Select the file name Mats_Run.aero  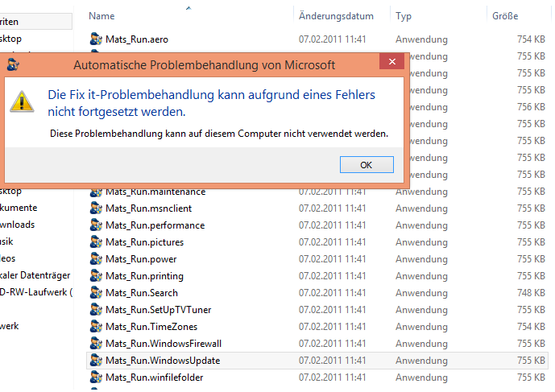pyautogui.click(x=137, y=39)
